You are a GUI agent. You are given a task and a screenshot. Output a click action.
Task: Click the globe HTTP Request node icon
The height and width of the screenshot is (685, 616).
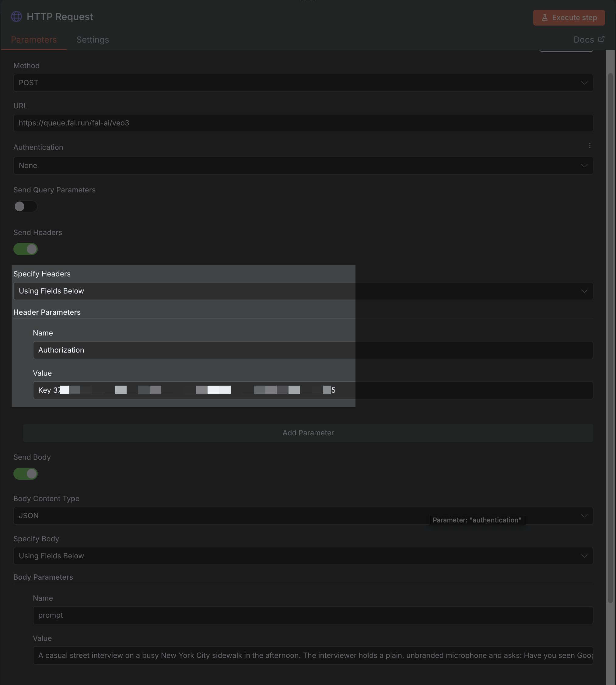16,16
